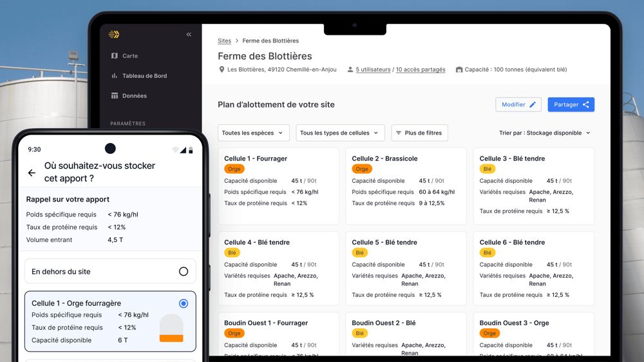The width and height of the screenshot is (644, 362).
Task: Open the 'Tous les types de cellules' dropdown
Action: (x=340, y=133)
